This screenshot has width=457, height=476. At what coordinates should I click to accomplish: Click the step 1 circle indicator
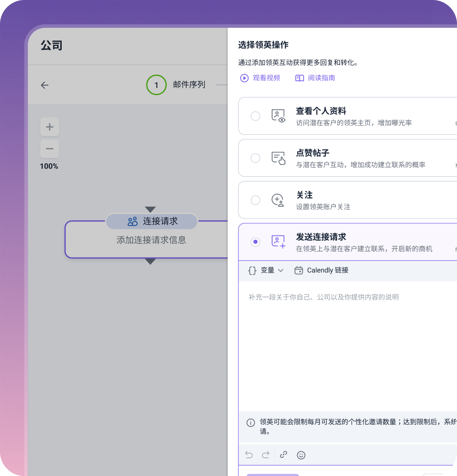coord(156,85)
